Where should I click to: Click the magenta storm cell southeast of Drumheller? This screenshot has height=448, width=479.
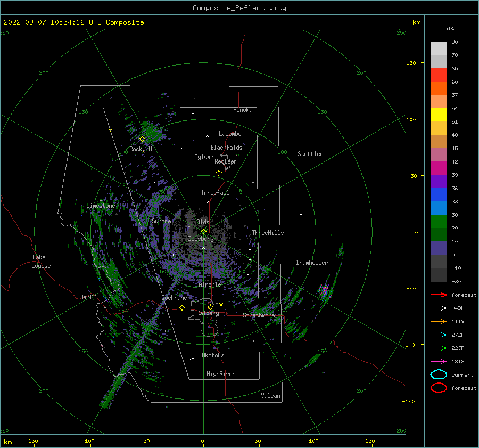tap(325, 290)
